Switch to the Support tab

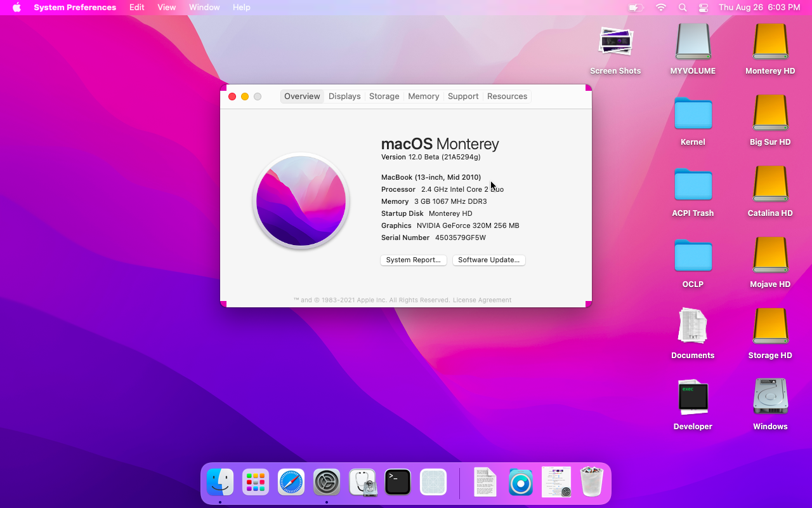tap(463, 97)
